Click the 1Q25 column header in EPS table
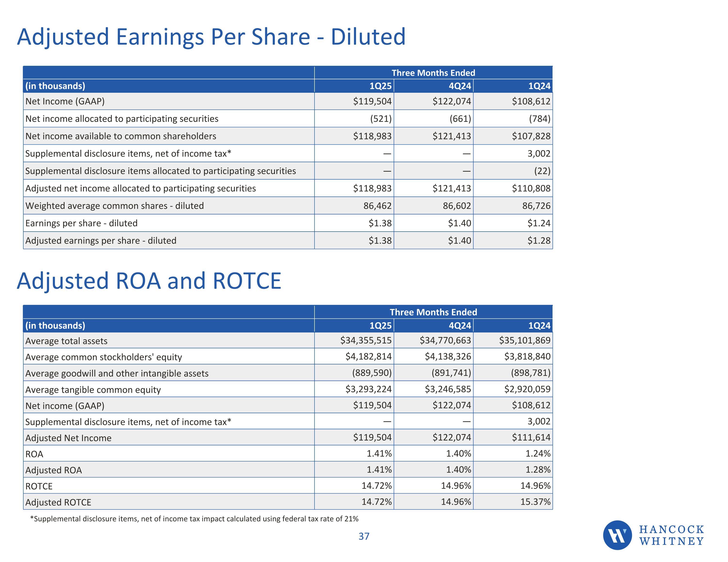The width and height of the screenshot is (728, 562). point(380,86)
